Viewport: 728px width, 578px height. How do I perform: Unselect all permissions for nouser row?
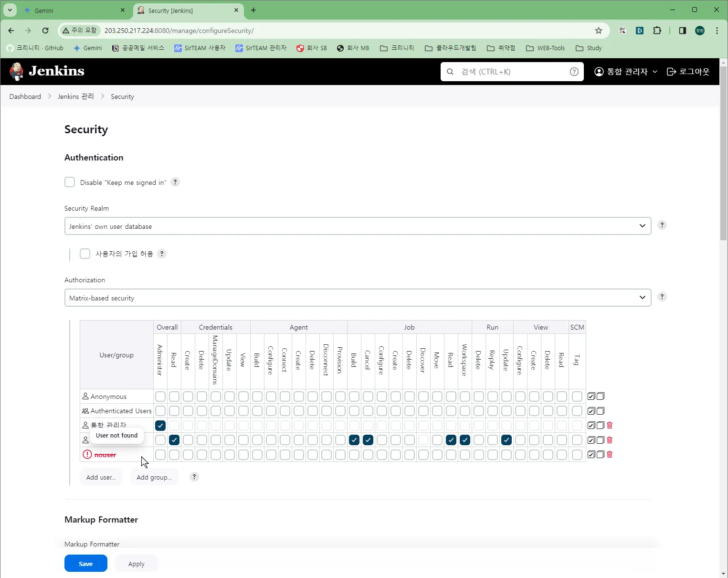(601, 454)
